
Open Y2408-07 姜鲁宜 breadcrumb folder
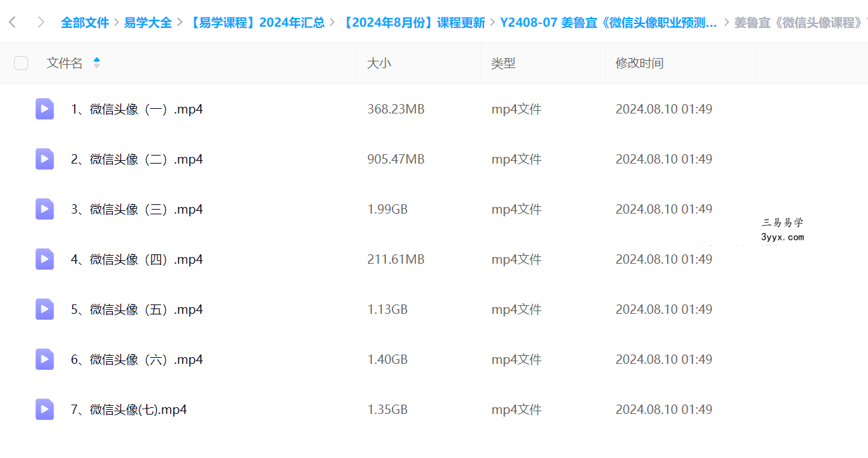[x=609, y=23]
